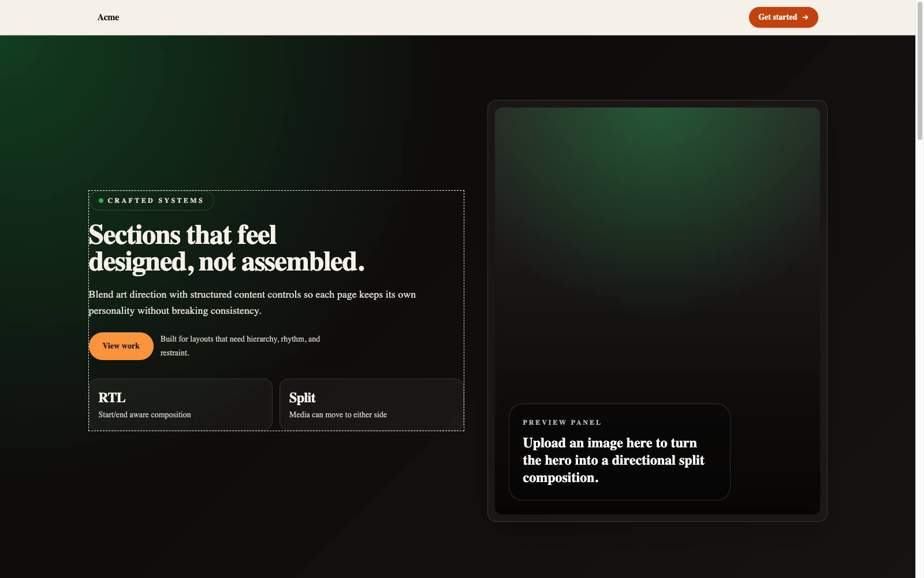The width and height of the screenshot is (924, 578).
Task: Click the headline 'Sections that feel designed, not assembled.'
Action: 227,249
